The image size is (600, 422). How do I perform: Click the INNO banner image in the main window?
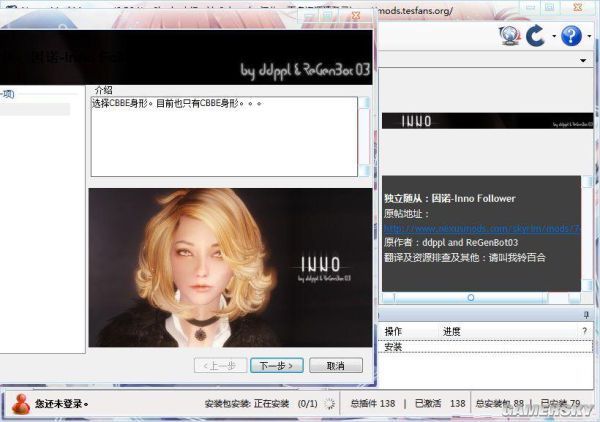[x=488, y=121]
